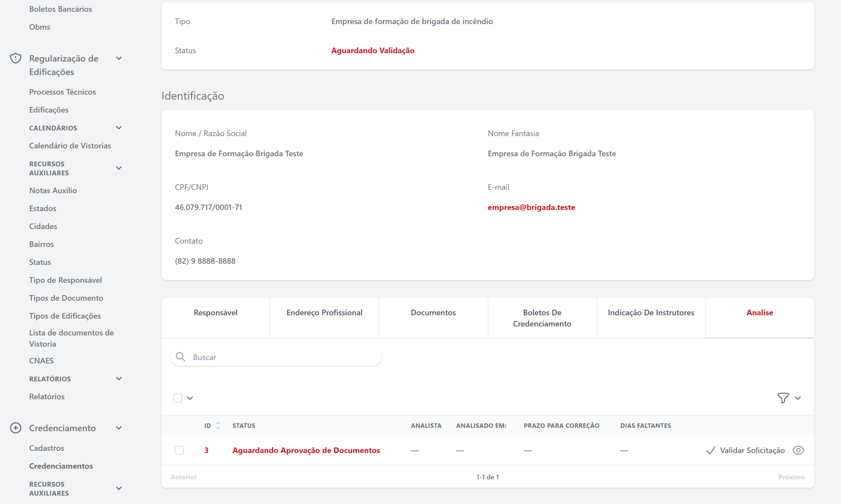Screen dimensions: 841x504
Task: Go to Processos Técnicos in sidebar
Action: (x=63, y=92)
